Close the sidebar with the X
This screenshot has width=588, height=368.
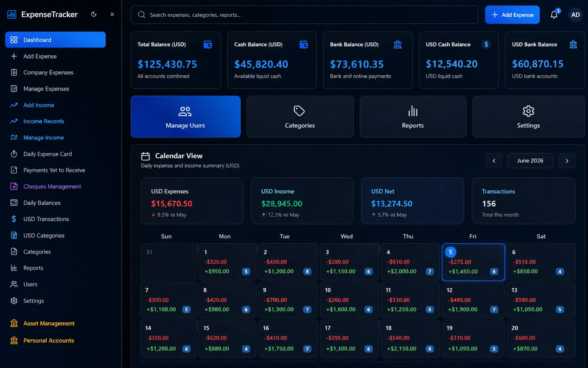coord(112,14)
